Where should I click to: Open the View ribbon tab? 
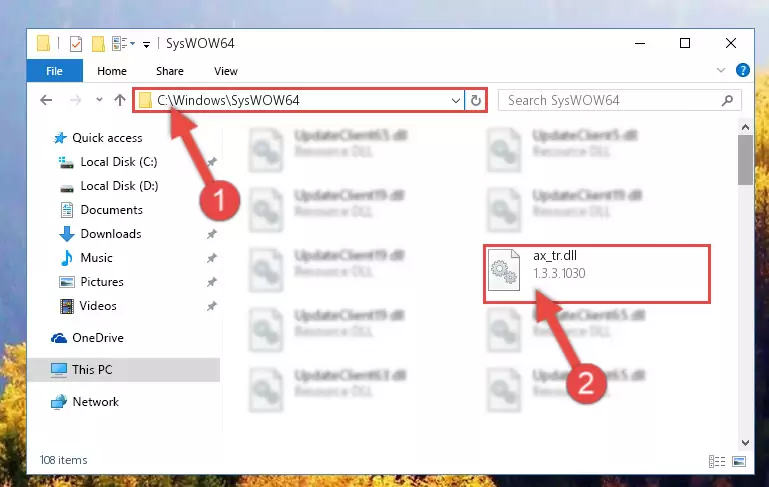(x=226, y=71)
